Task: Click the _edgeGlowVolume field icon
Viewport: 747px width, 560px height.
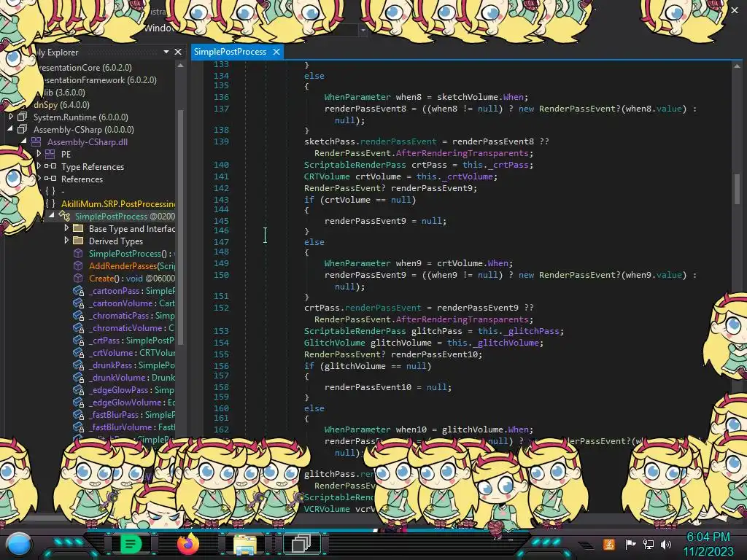Action: [x=78, y=402]
